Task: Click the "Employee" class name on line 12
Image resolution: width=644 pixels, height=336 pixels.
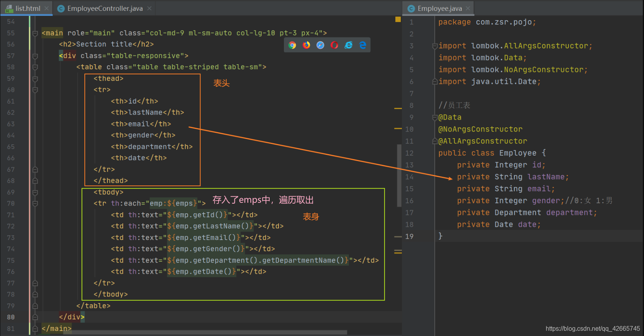Action: [518, 153]
